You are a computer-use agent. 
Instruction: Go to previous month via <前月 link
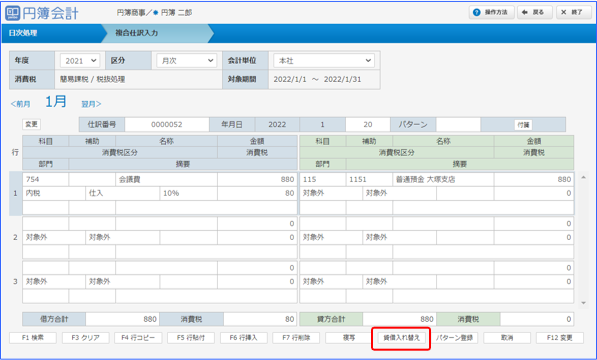tap(21, 104)
